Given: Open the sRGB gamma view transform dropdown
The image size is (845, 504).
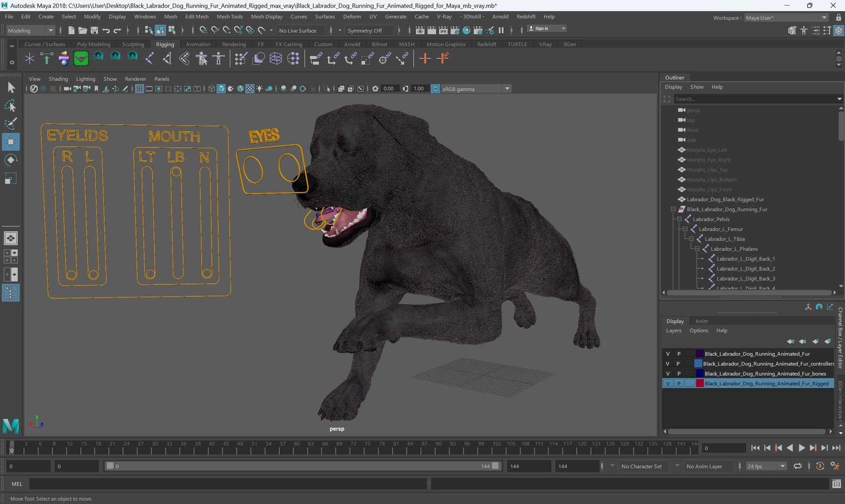Looking at the screenshot, I should (x=476, y=89).
